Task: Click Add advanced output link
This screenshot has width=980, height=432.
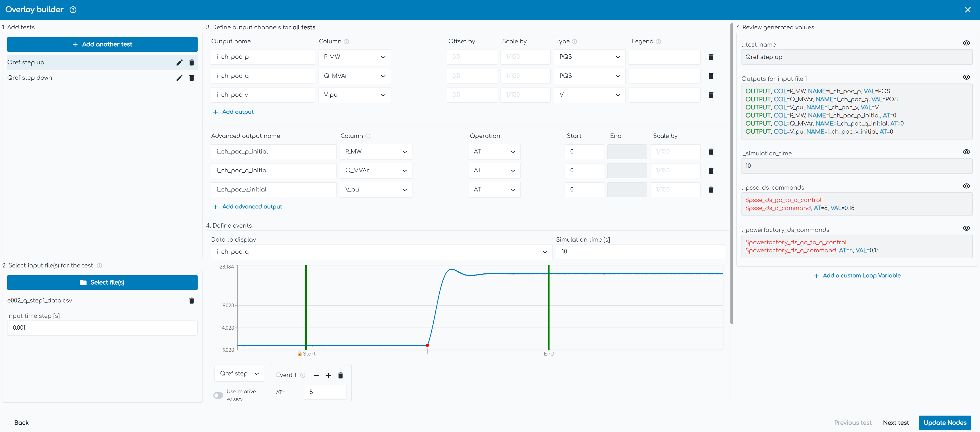Action: 252,207
